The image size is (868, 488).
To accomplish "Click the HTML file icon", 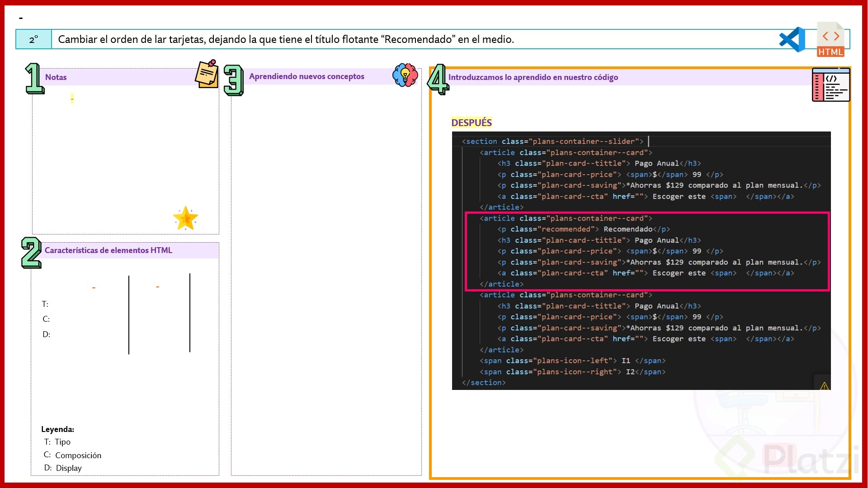I will (x=830, y=40).
